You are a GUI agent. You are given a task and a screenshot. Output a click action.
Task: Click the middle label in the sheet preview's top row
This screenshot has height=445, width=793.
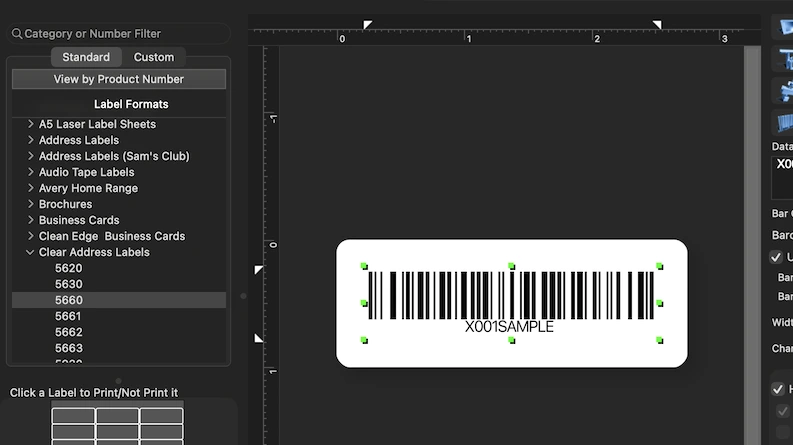117,416
